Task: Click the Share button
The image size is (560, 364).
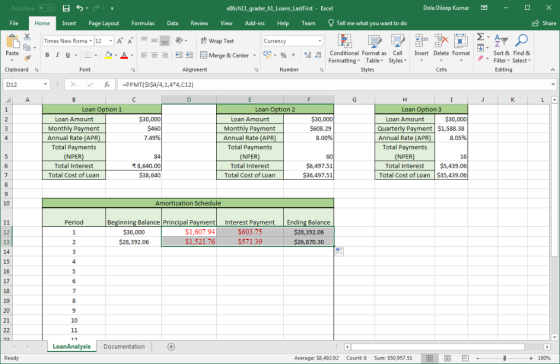Action: coord(544,23)
